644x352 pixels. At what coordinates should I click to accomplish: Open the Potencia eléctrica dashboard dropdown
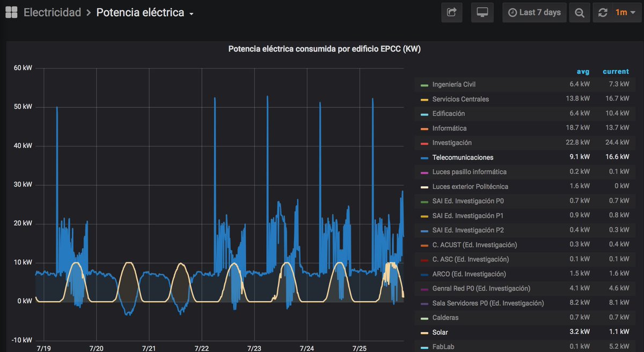145,12
